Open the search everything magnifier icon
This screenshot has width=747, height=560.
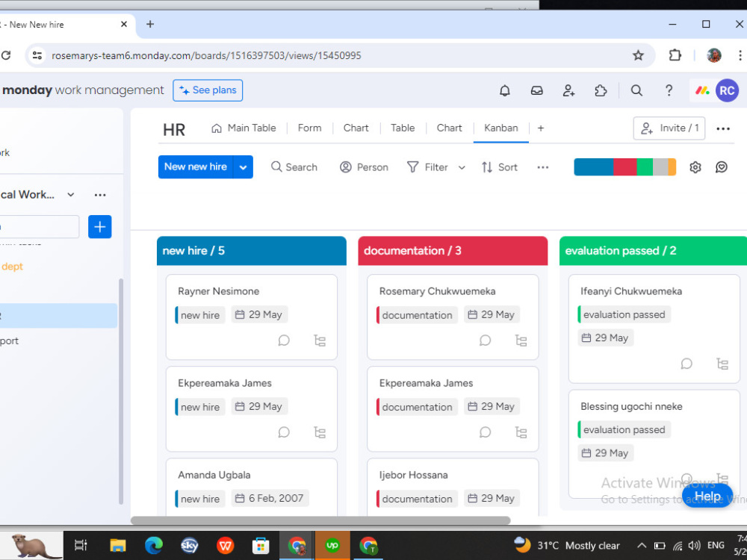click(x=636, y=90)
